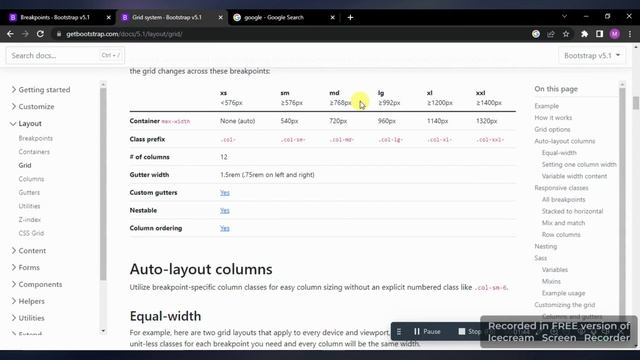
Task: Close the google Google Search tab
Action: (333, 18)
